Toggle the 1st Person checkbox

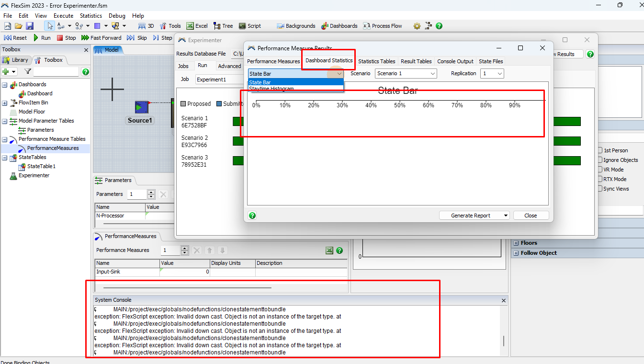(x=600, y=150)
